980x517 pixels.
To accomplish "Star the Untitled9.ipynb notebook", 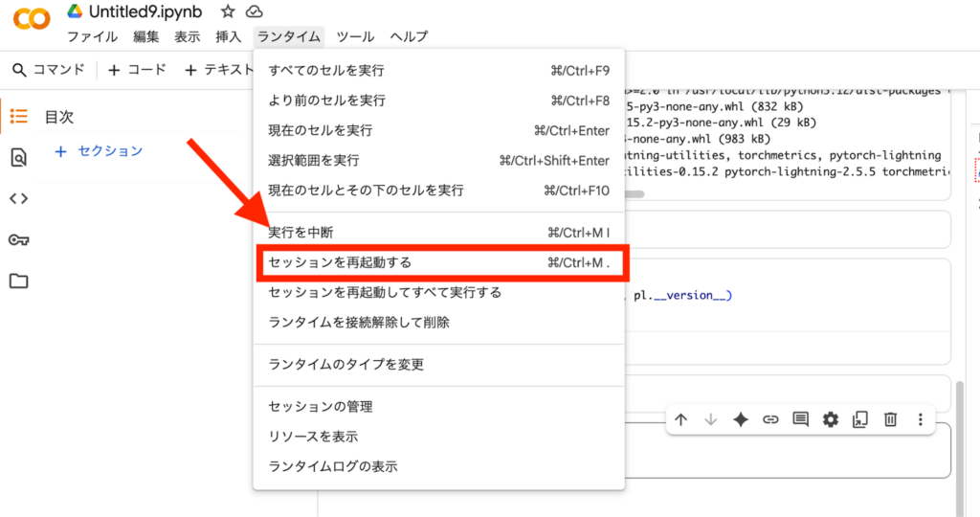I will [x=227, y=12].
